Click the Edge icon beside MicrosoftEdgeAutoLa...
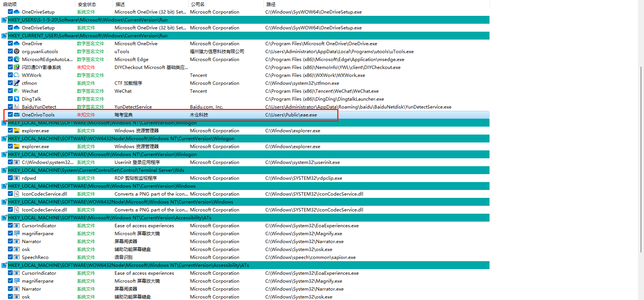This screenshot has height=300, width=644. coord(17,59)
